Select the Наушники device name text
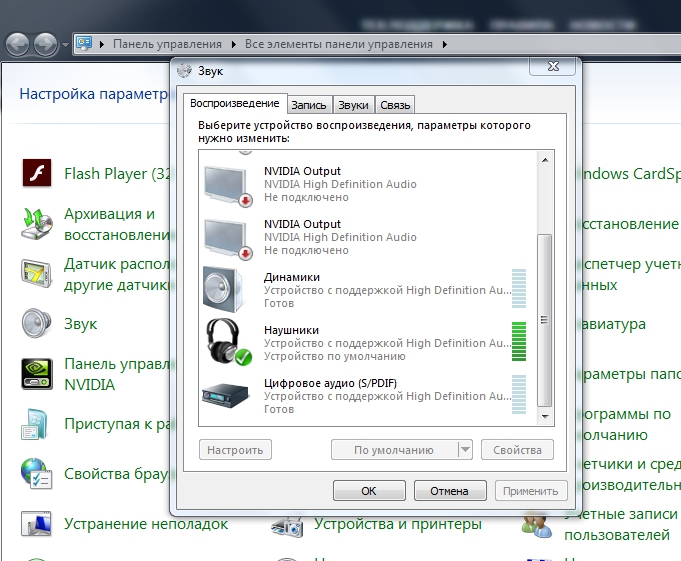 (291, 330)
